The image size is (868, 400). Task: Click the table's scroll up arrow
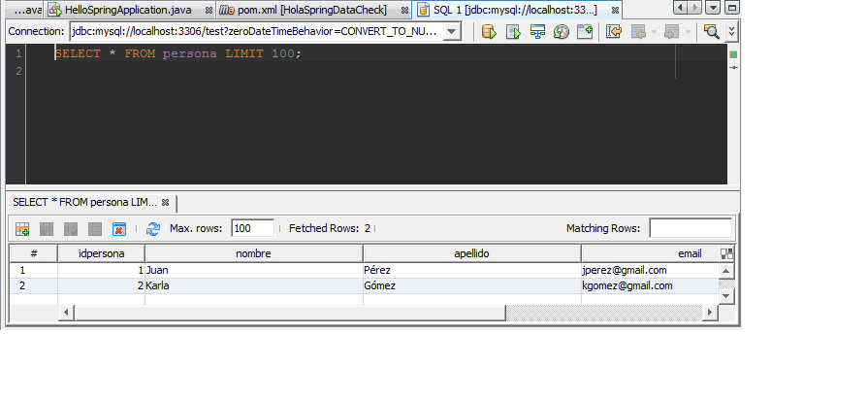point(726,271)
